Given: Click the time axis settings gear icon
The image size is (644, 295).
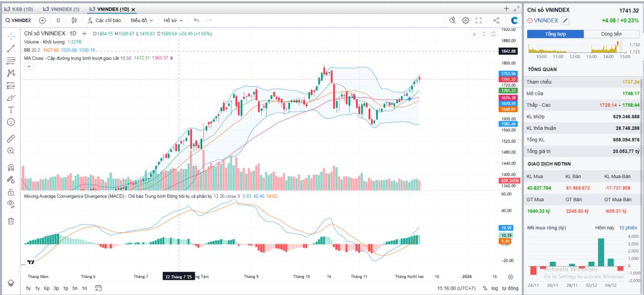Looking at the screenshot, I should (510, 277).
